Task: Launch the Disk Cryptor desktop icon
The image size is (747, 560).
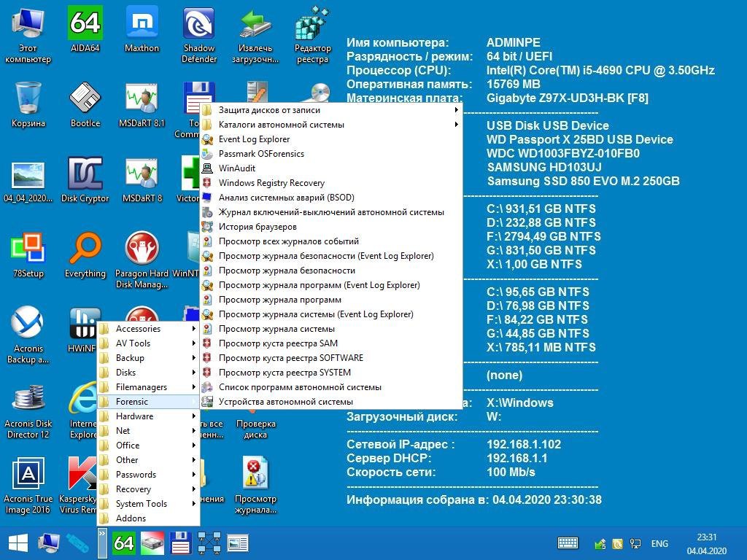Action: click(85, 179)
